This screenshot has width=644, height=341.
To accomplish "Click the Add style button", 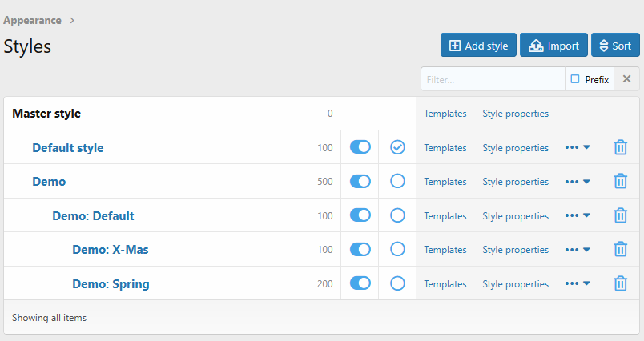I will (x=478, y=46).
